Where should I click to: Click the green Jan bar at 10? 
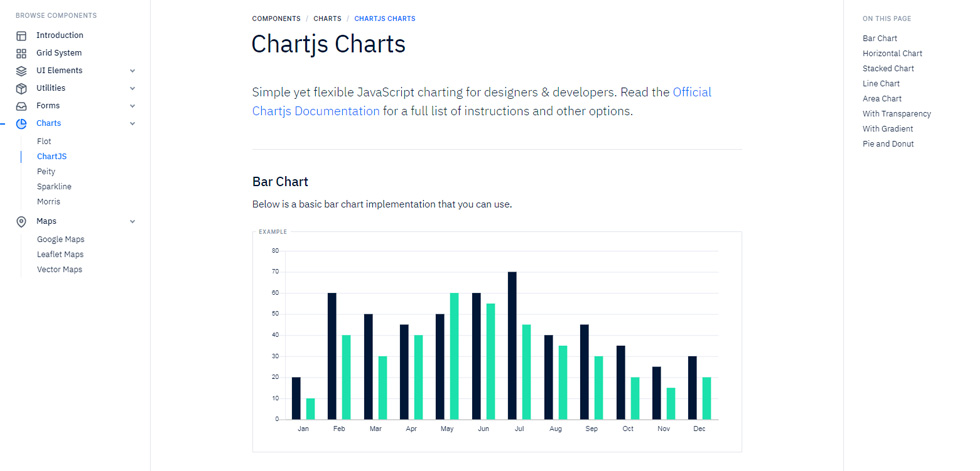[311, 409]
